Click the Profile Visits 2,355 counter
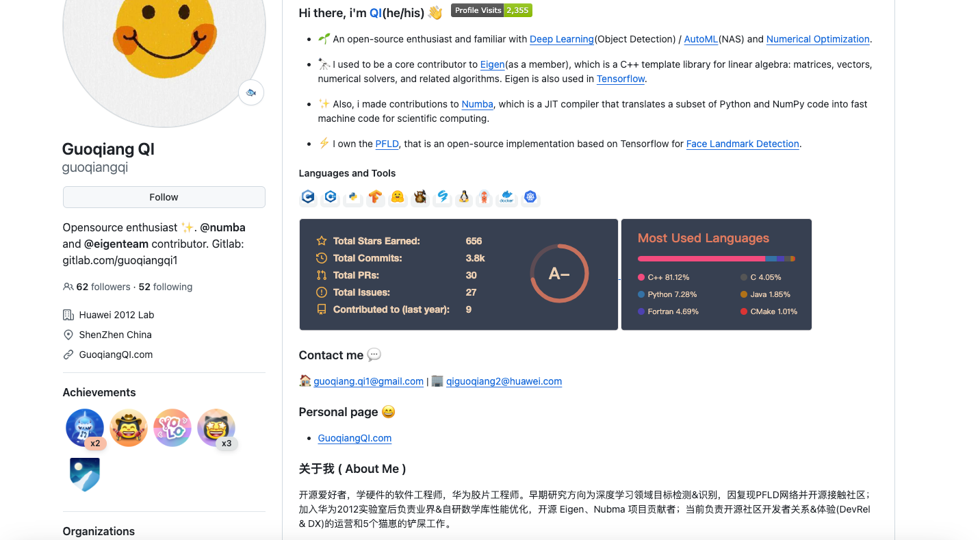The width and height of the screenshot is (980, 540). [x=491, y=10]
